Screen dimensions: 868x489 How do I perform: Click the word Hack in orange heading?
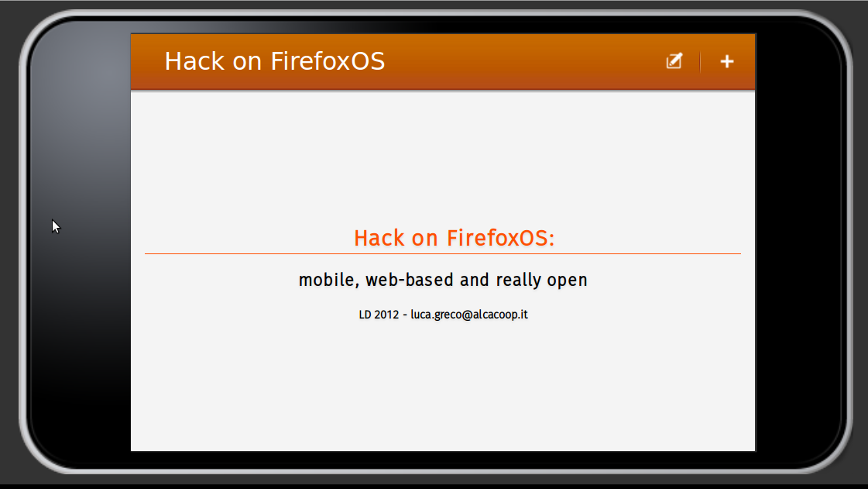coord(379,238)
